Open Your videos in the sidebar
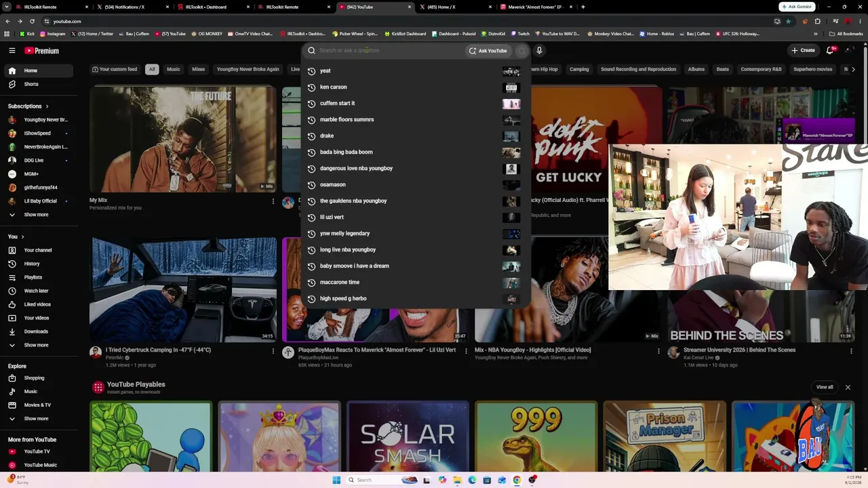The height and width of the screenshot is (488, 868). [39, 318]
